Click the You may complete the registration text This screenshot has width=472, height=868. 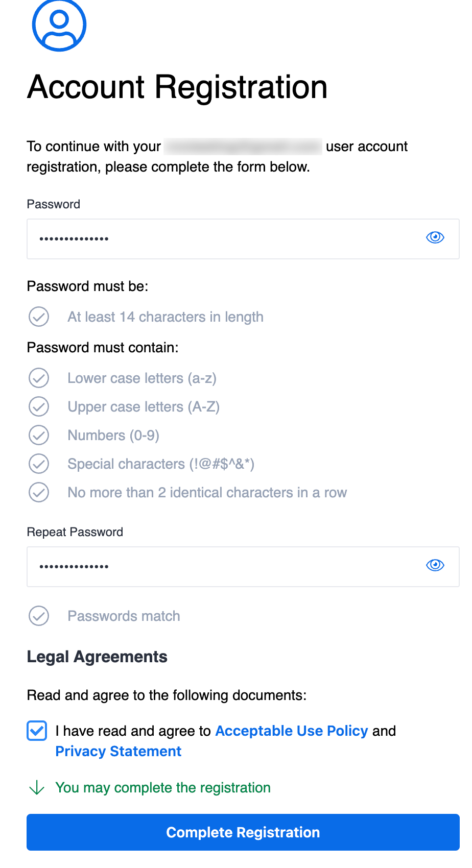pos(163,788)
